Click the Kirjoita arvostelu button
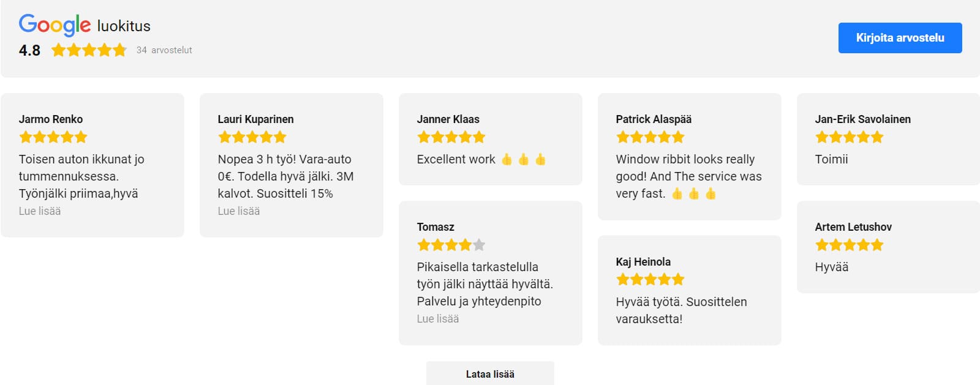This screenshot has height=385, width=980. (x=900, y=37)
